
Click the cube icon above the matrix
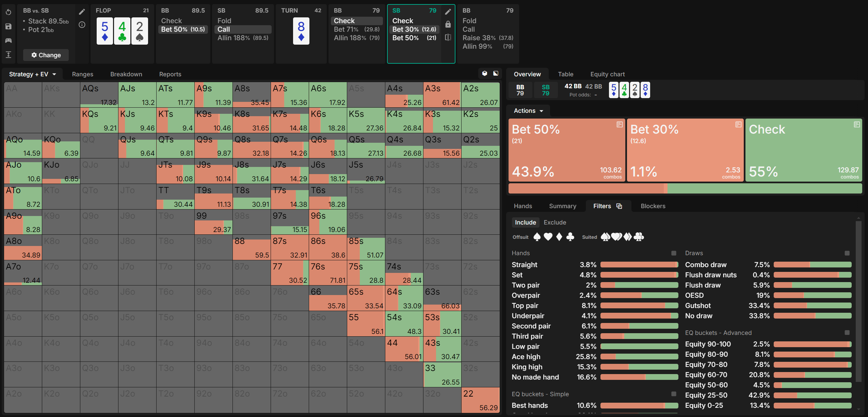coord(484,74)
